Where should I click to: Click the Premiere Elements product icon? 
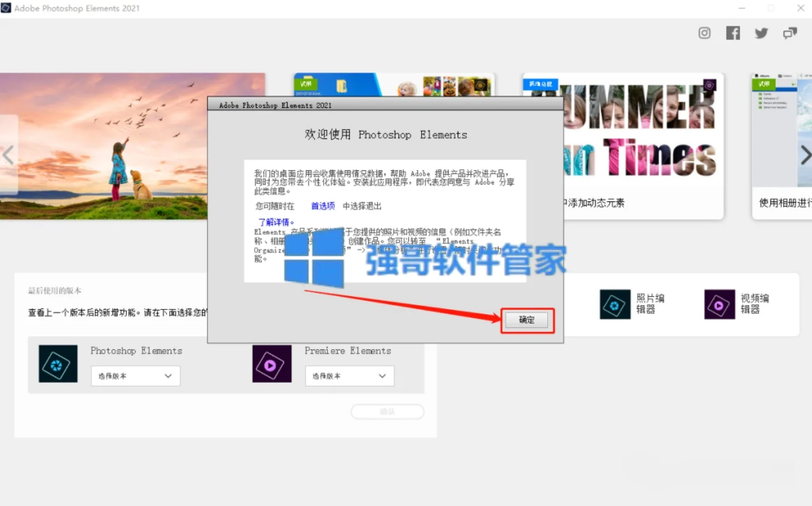tap(272, 364)
